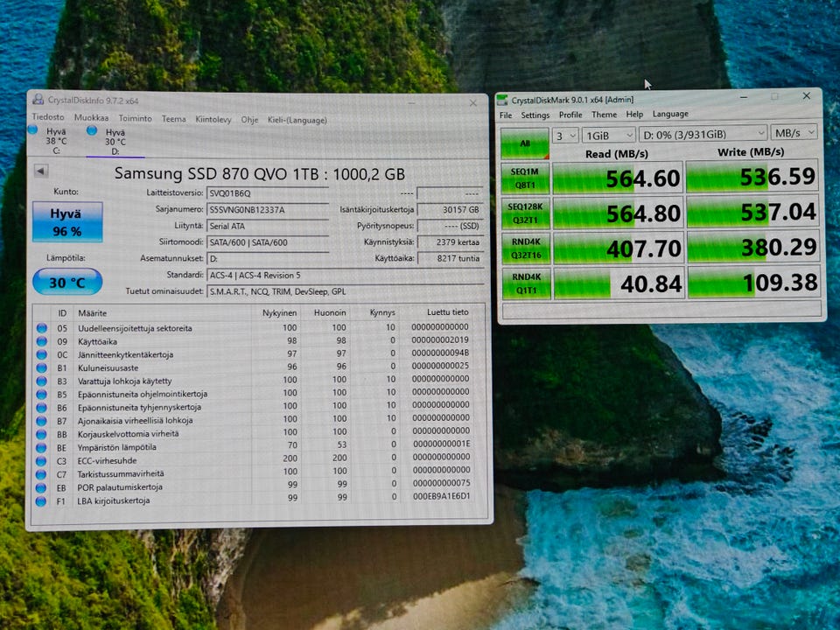840x630 pixels.
Task: Click the empty status bar in CrystalDiskMark
Action: pos(661,310)
